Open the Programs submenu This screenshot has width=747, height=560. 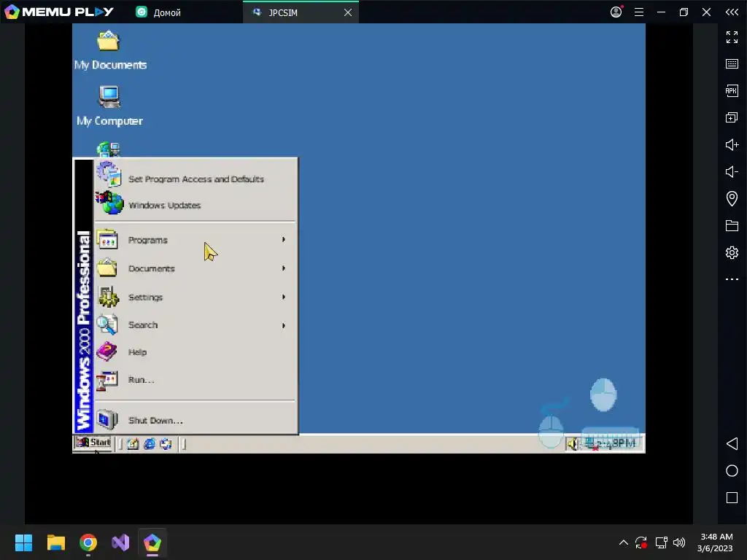pos(196,240)
